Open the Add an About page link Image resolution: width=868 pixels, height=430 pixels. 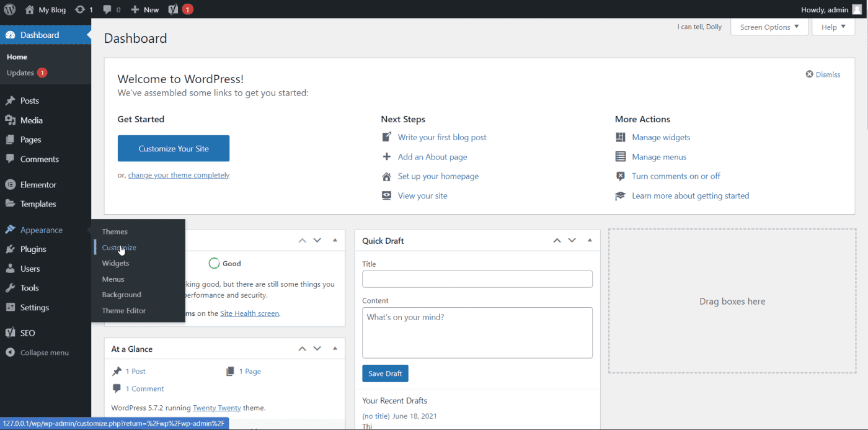coord(433,157)
